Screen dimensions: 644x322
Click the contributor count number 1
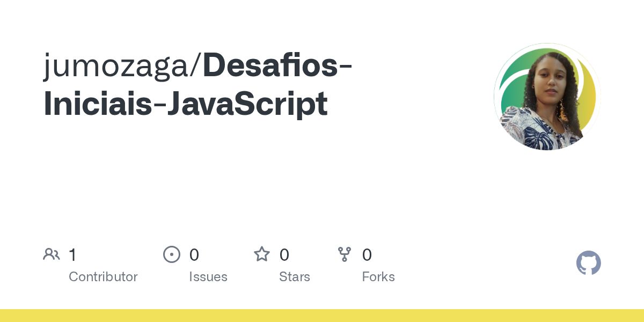(x=72, y=254)
